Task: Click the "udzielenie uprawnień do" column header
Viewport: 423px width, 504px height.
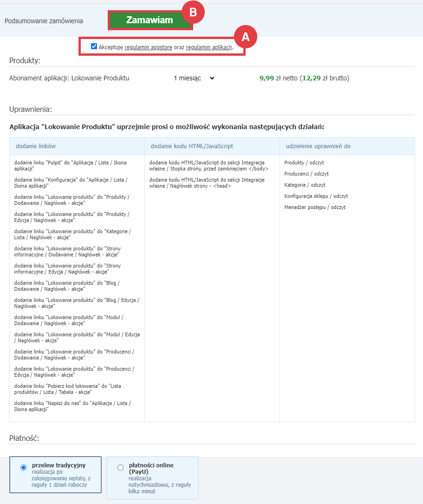Action: (x=318, y=146)
